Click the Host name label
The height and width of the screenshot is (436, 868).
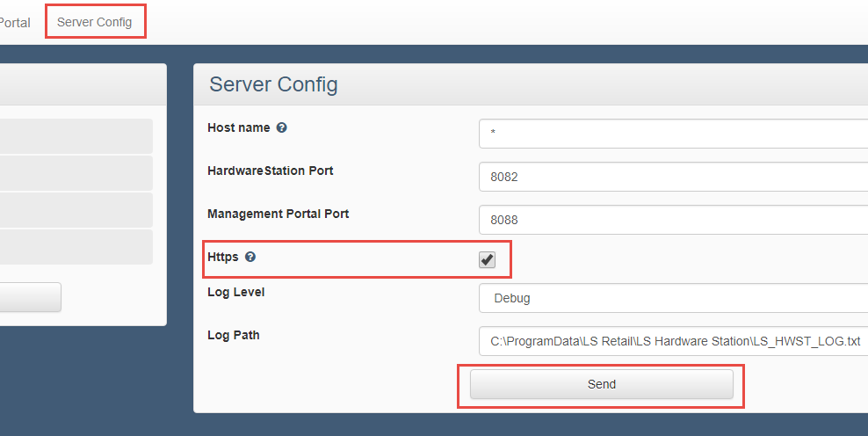(x=238, y=127)
